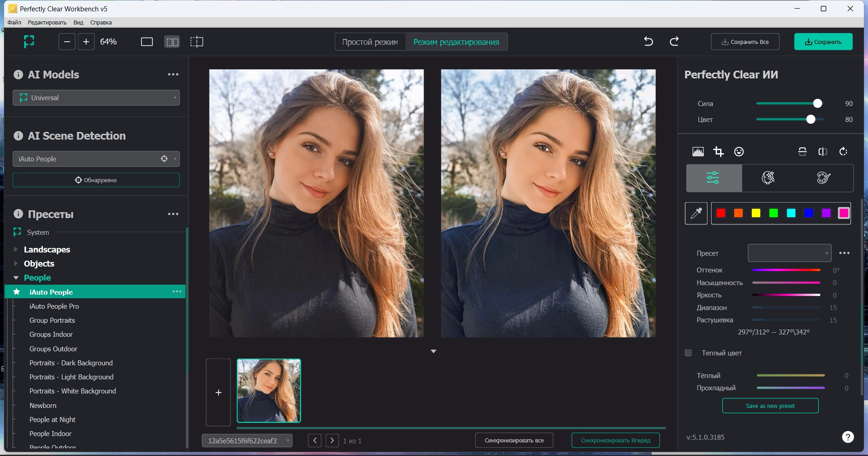Open help with the question mark

pos(848,437)
